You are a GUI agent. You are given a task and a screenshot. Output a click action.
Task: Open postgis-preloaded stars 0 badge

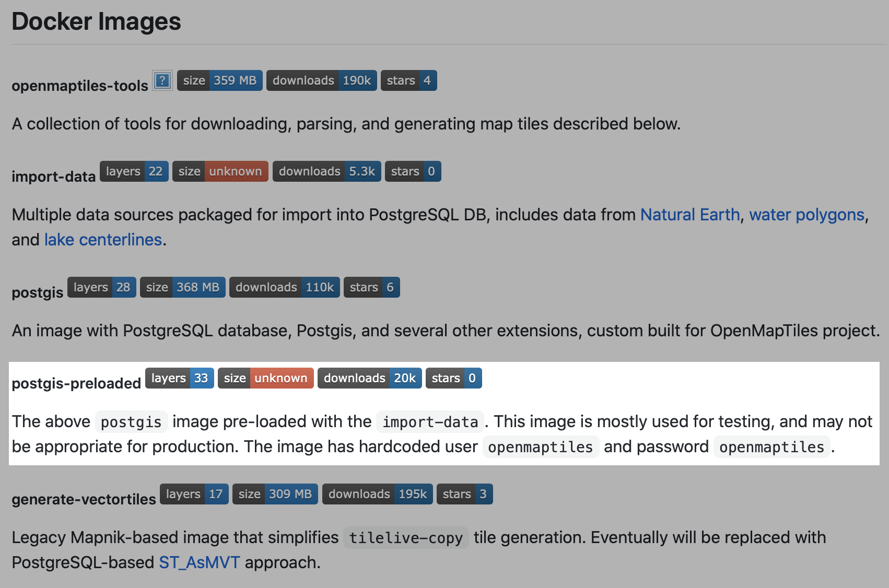(454, 378)
